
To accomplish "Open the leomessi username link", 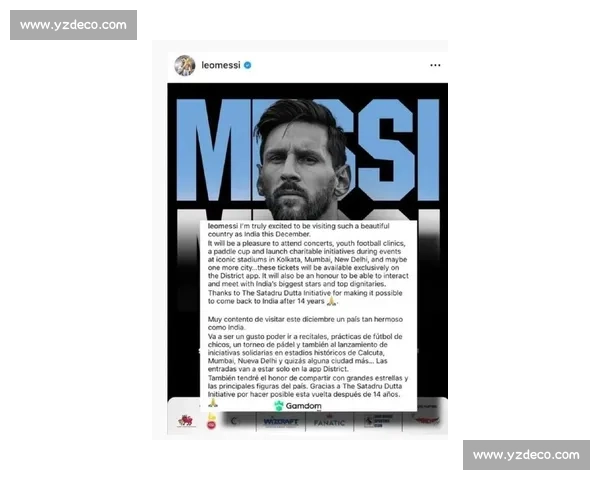I will [221, 65].
